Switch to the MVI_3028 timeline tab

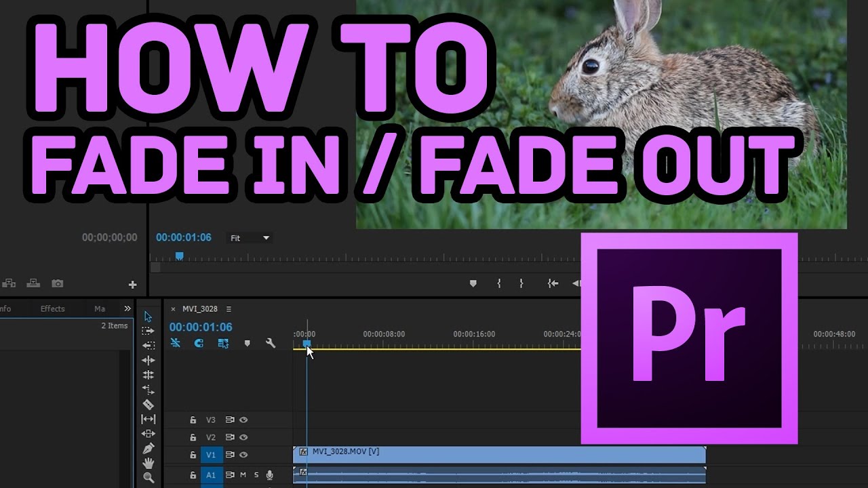(199, 309)
